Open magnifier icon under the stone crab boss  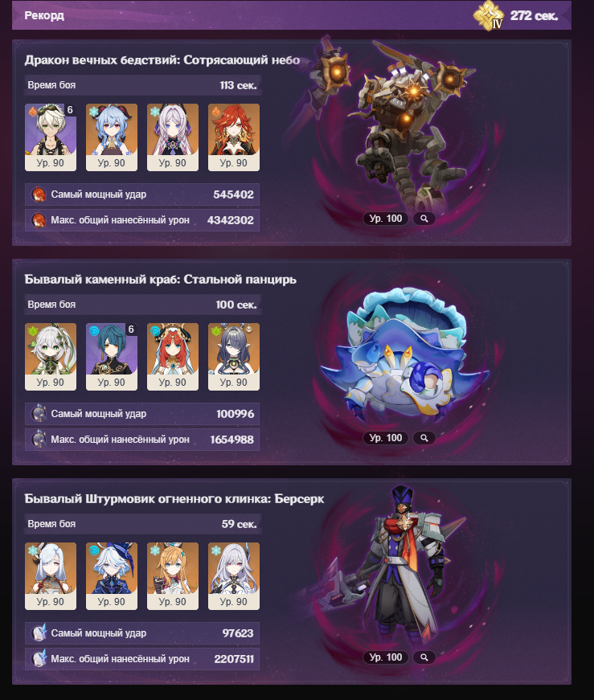point(424,438)
